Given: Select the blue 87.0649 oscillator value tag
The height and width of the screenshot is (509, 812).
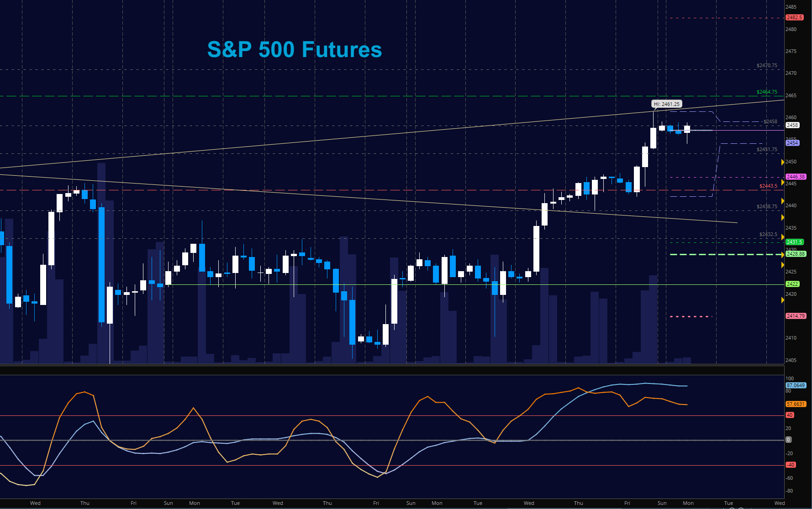Looking at the screenshot, I should pos(796,385).
